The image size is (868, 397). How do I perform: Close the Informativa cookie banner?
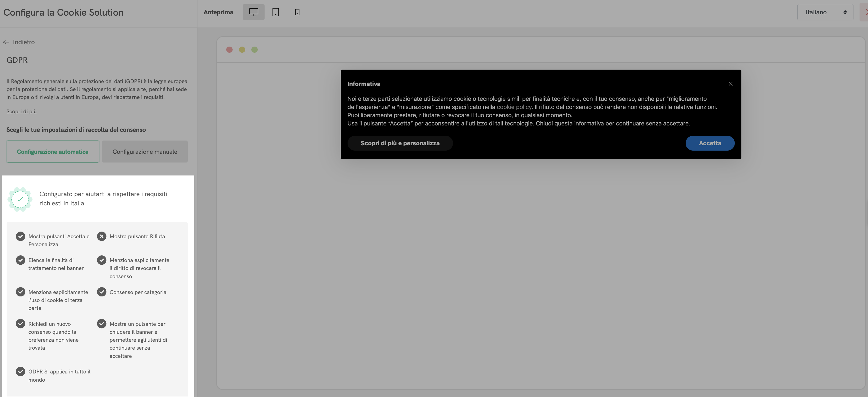(x=730, y=84)
